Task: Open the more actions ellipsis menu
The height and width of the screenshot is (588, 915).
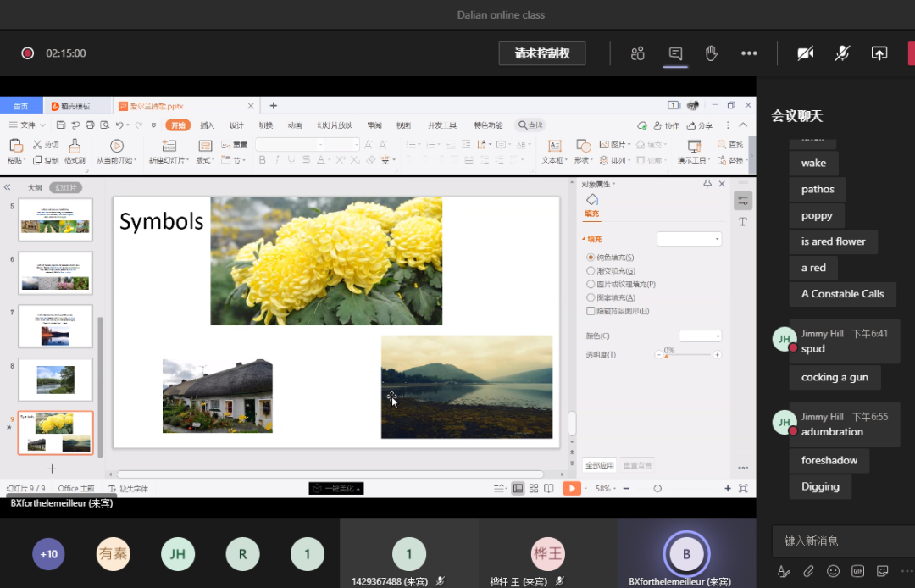Action: tap(749, 53)
